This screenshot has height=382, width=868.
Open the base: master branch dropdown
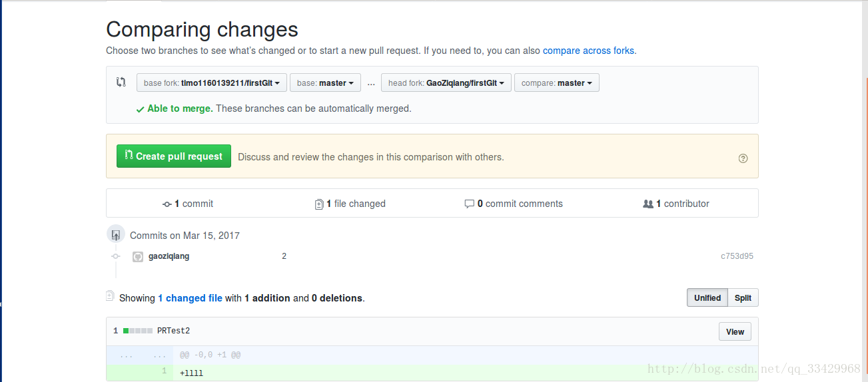coord(325,83)
